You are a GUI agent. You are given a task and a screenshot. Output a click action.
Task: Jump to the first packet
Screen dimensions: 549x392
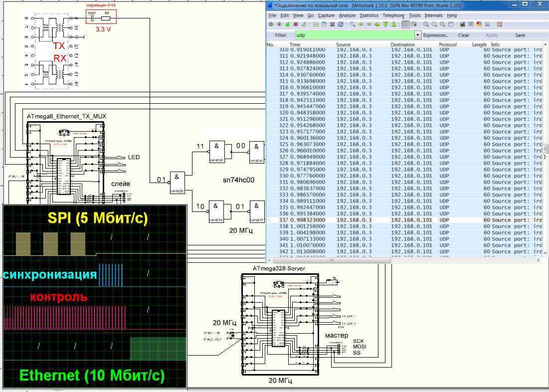pyautogui.click(x=385, y=24)
